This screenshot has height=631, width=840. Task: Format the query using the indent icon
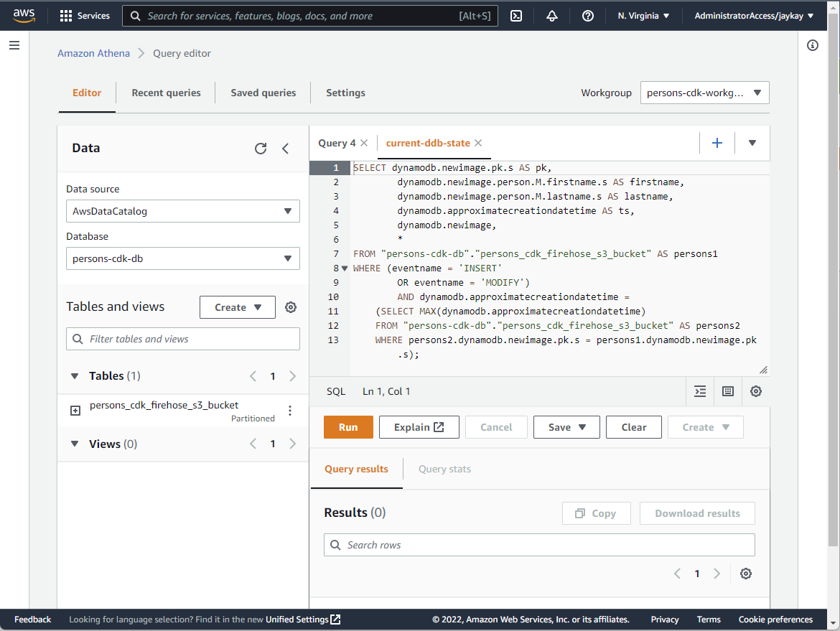click(x=700, y=391)
